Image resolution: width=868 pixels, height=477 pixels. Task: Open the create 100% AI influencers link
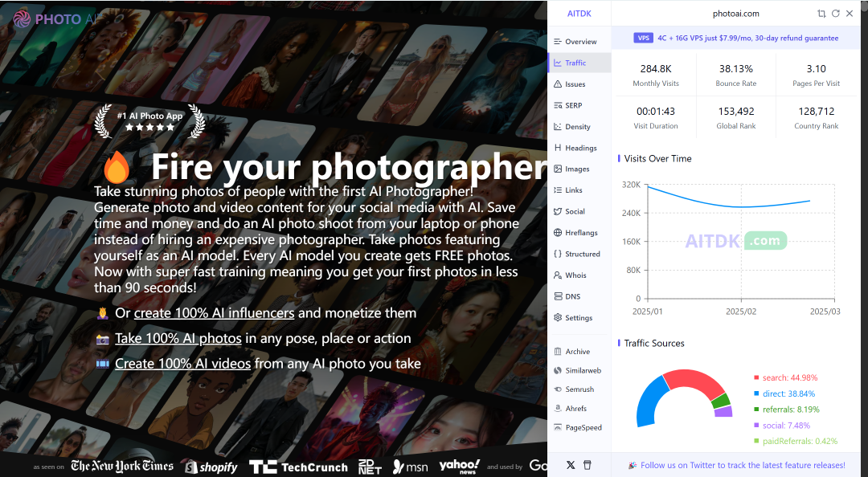[x=215, y=313]
